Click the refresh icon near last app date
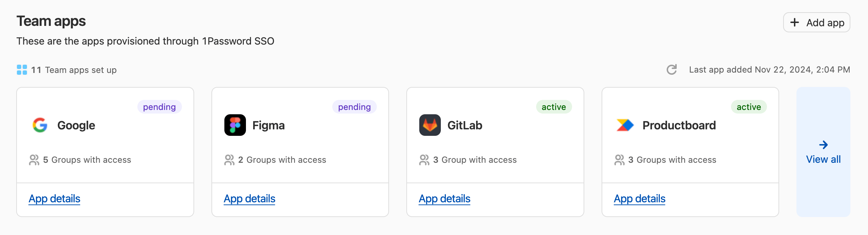 coord(671,69)
